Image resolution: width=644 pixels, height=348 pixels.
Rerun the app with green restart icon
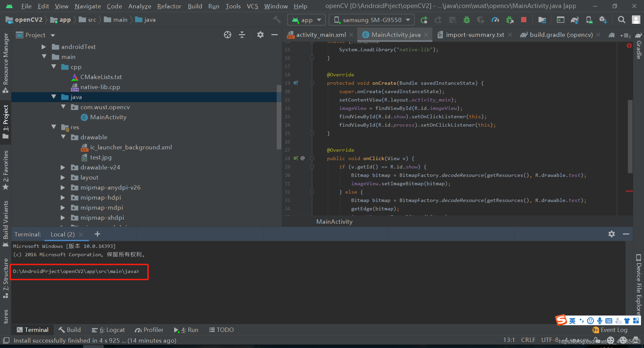[x=424, y=20]
